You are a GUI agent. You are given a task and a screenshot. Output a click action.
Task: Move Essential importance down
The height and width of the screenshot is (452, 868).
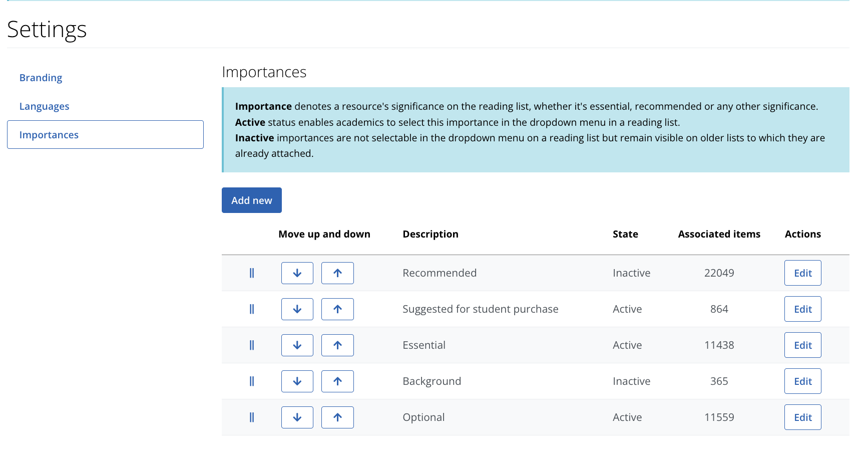coord(297,345)
